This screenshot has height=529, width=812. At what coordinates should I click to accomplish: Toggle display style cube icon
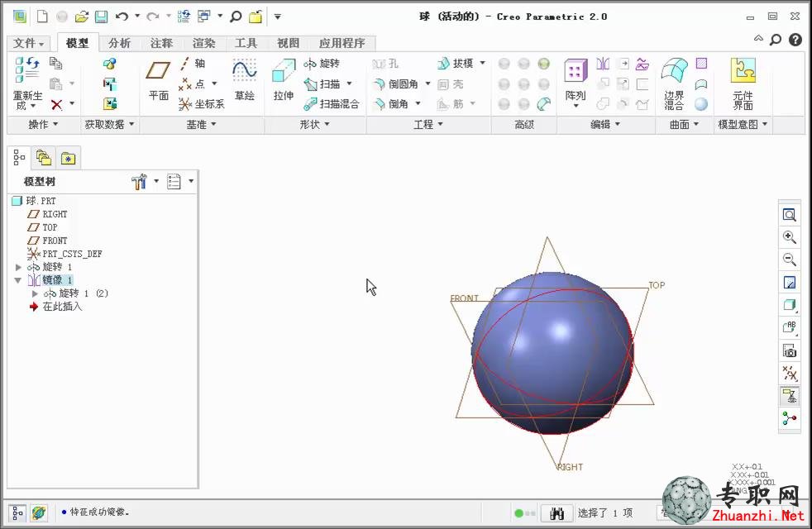789,305
